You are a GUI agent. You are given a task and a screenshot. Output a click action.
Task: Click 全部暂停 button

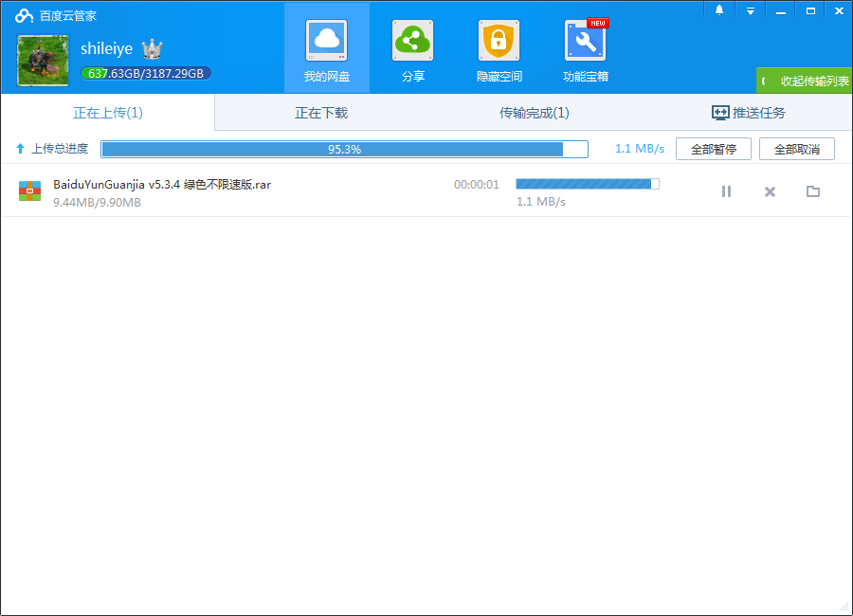coord(713,149)
